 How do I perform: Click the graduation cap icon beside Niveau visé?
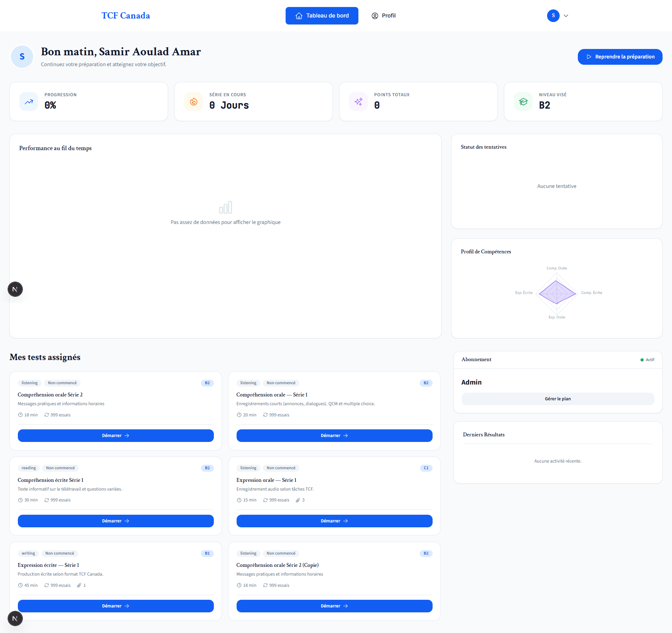point(523,102)
